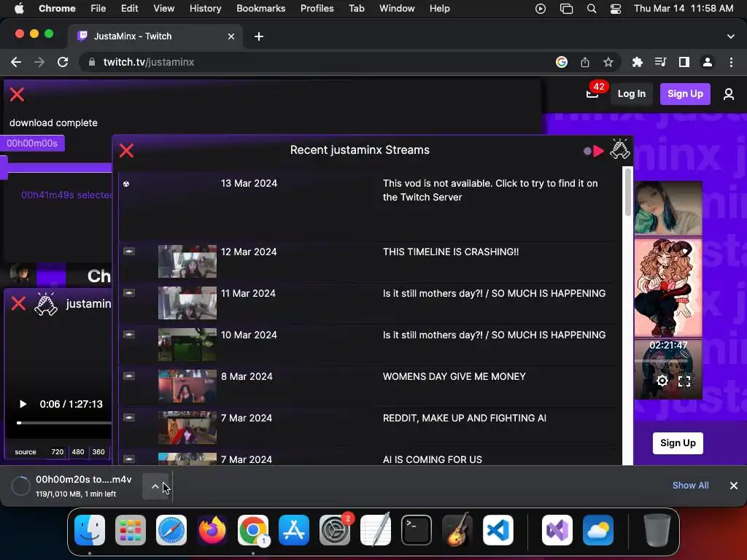Open Twitch notifications inbox with 42 badge
Viewport: 747px width, 560px height.
593,93
